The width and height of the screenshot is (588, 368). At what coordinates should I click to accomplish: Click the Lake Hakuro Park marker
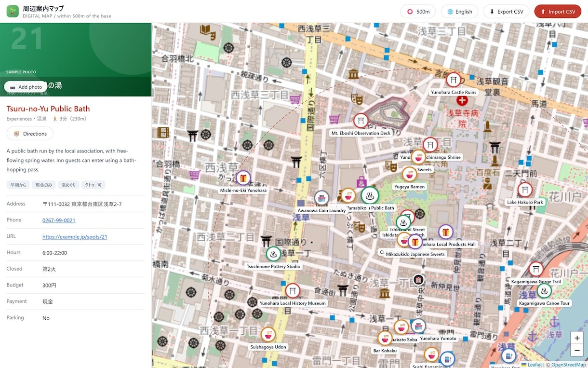tap(525, 190)
